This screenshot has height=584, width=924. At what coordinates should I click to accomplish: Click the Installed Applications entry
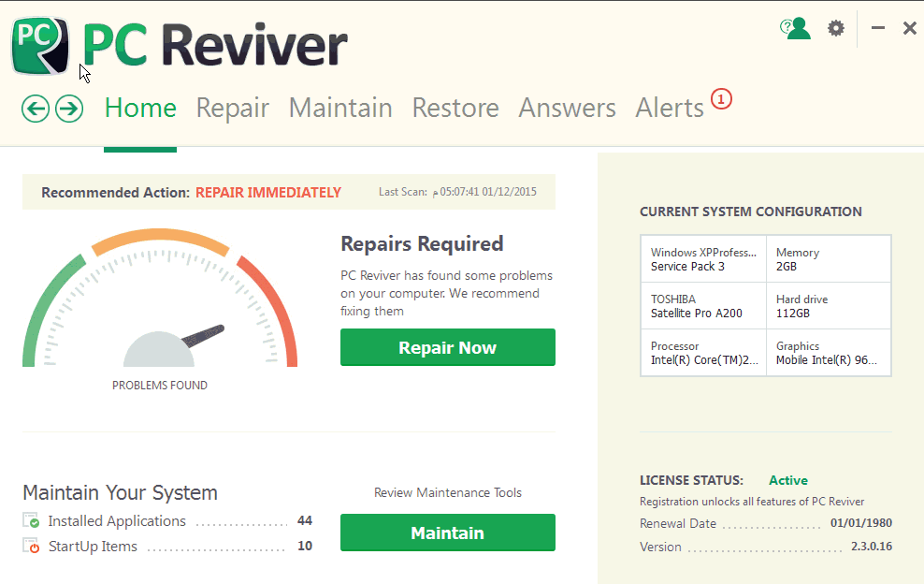117,521
